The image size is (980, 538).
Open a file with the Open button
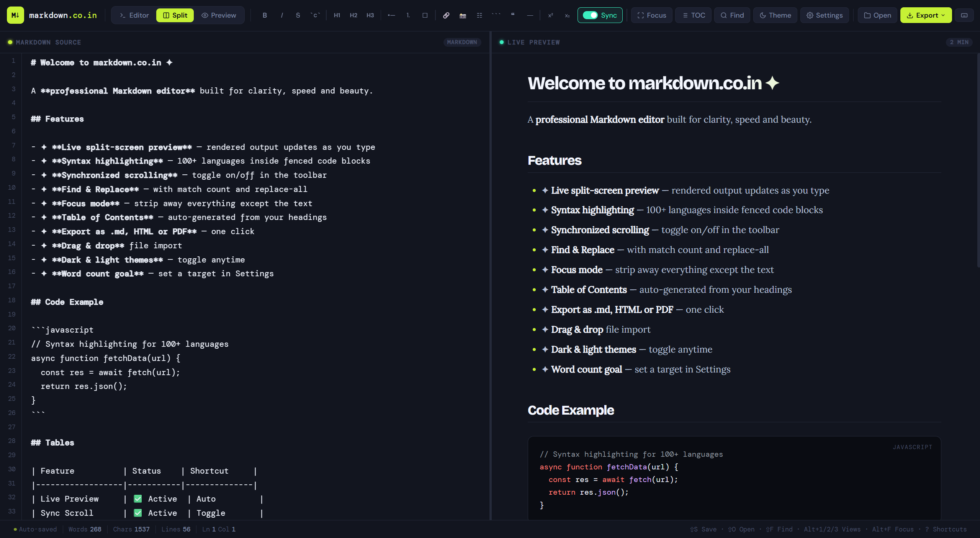[x=877, y=15]
